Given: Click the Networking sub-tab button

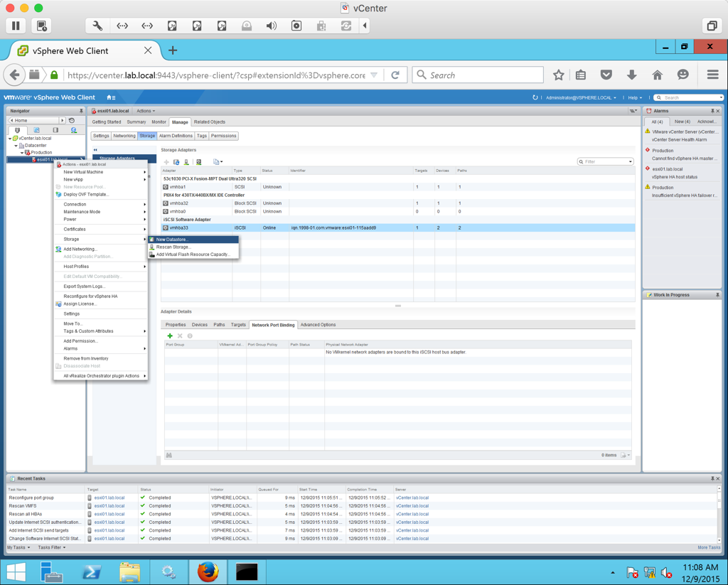Looking at the screenshot, I should pyautogui.click(x=124, y=136).
